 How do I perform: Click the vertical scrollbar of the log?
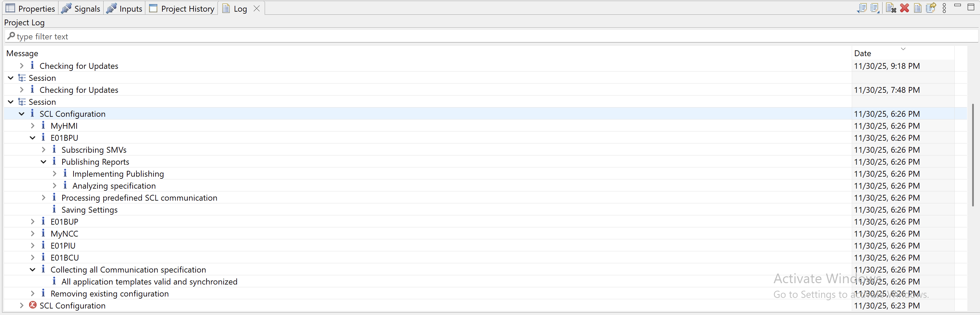tap(973, 152)
